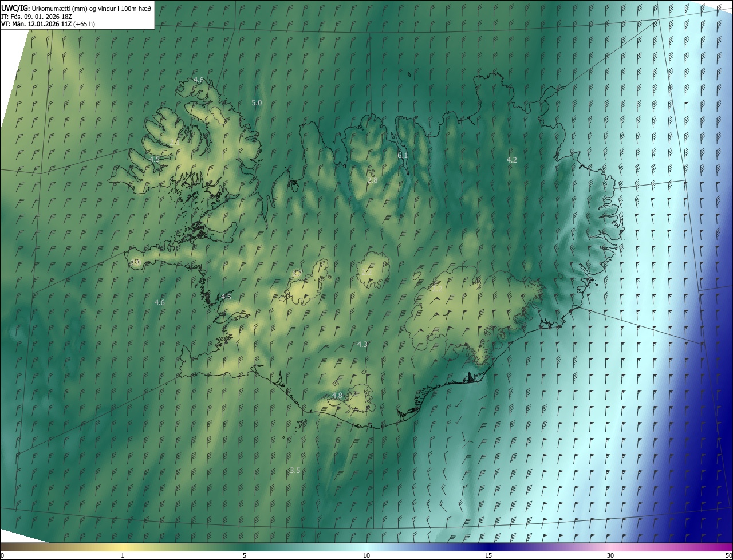Click the '5' tick label on the legend
The height and width of the screenshot is (560, 733).
[245, 555]
